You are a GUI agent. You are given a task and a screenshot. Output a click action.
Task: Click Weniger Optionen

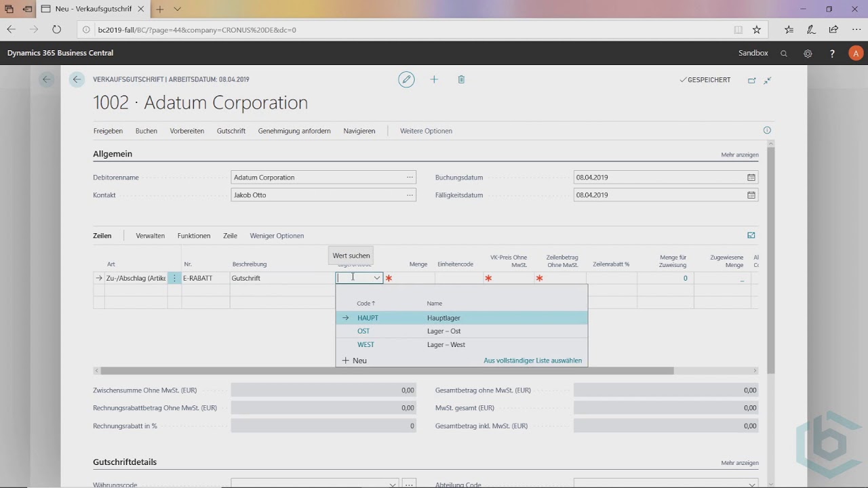(277, 236)
